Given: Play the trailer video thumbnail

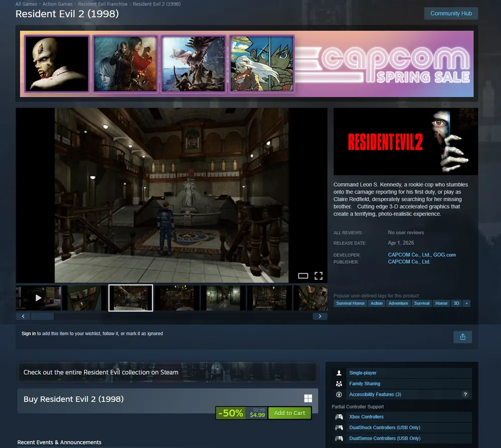Looking at the screenshot, I should (39, 298).
